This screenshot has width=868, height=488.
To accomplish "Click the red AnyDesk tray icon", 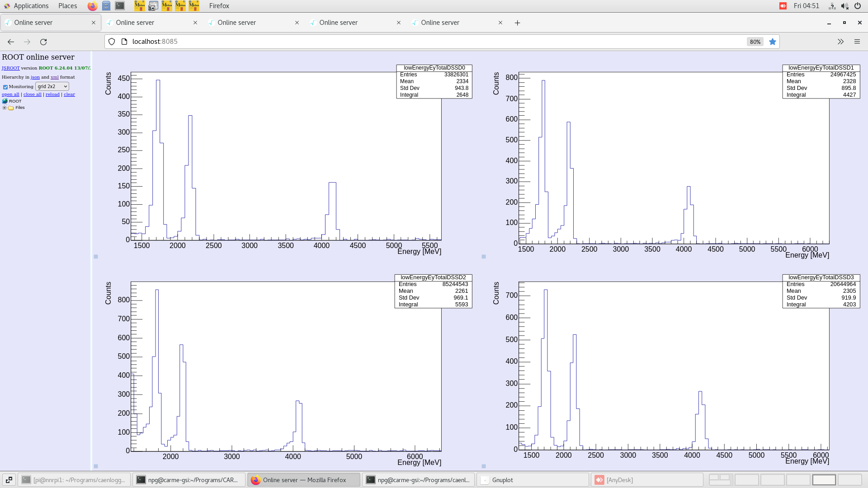I will 783,6.
